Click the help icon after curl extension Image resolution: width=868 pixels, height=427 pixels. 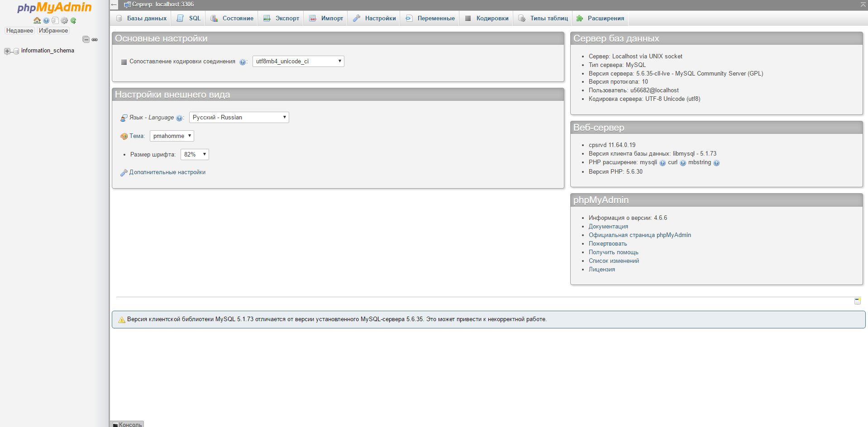point(683,163)
